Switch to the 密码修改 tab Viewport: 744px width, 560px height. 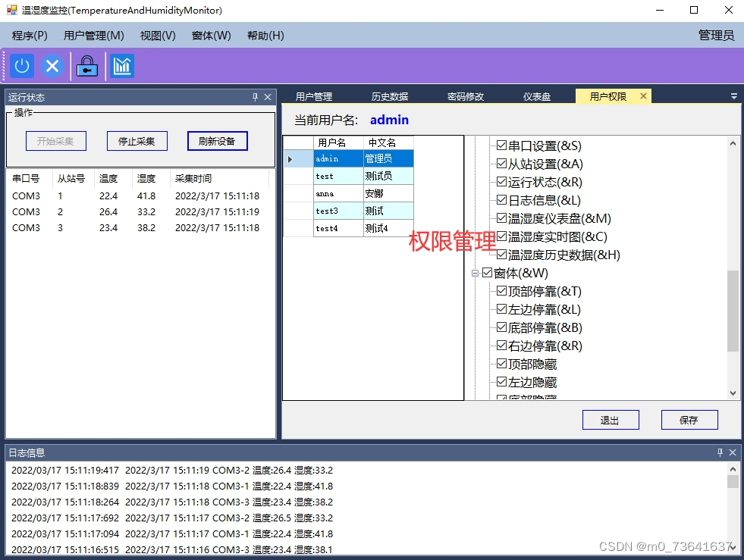(466, 97)
